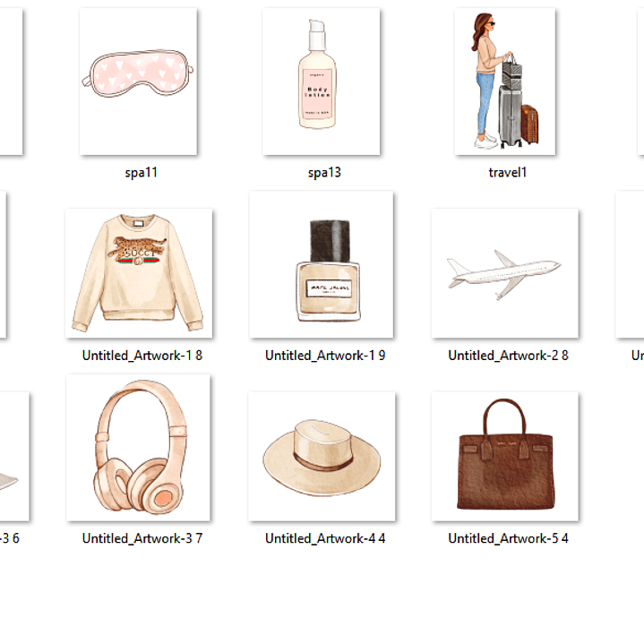644x644 pixels.
Task: Click the Untitled_Artwork-2 8 file name
Action: tap(508, 356)
